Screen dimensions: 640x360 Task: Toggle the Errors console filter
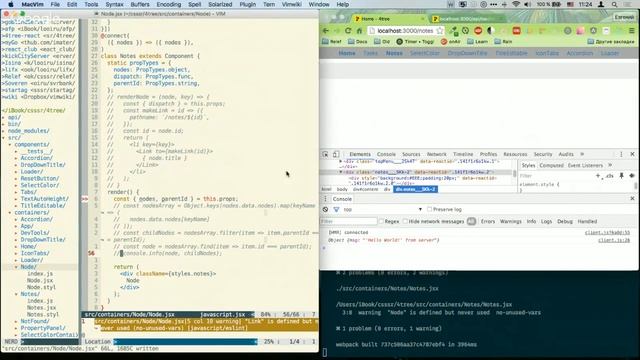point(488,221)
